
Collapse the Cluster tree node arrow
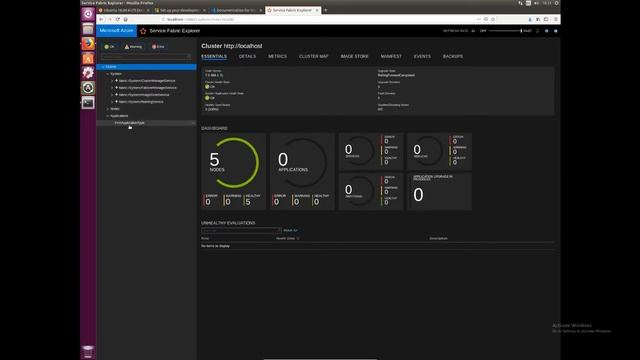102,67
